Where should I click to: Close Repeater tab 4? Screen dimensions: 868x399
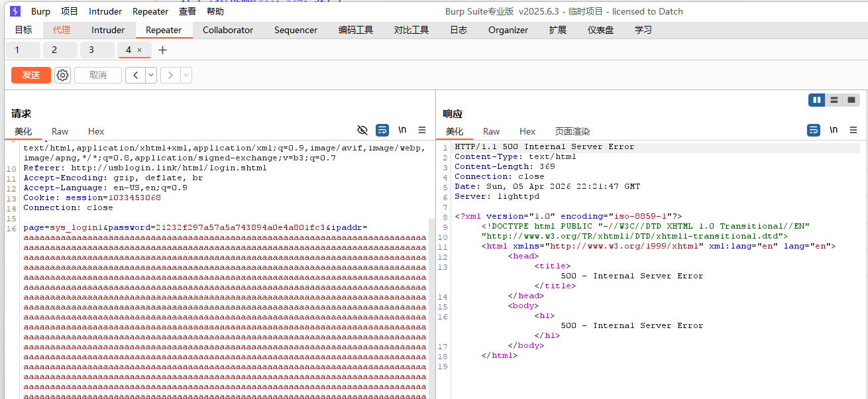[x=139, y=50]
